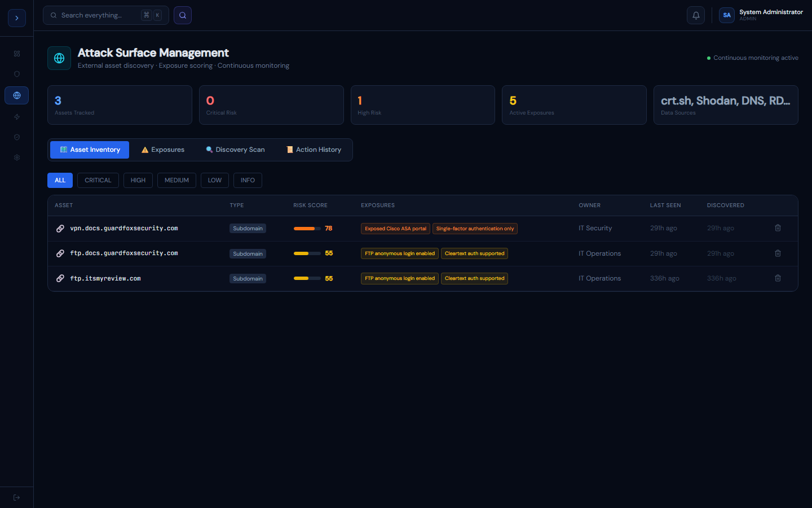
Task: Switch to the Exposures tab
Action: (x=163, y=150)
